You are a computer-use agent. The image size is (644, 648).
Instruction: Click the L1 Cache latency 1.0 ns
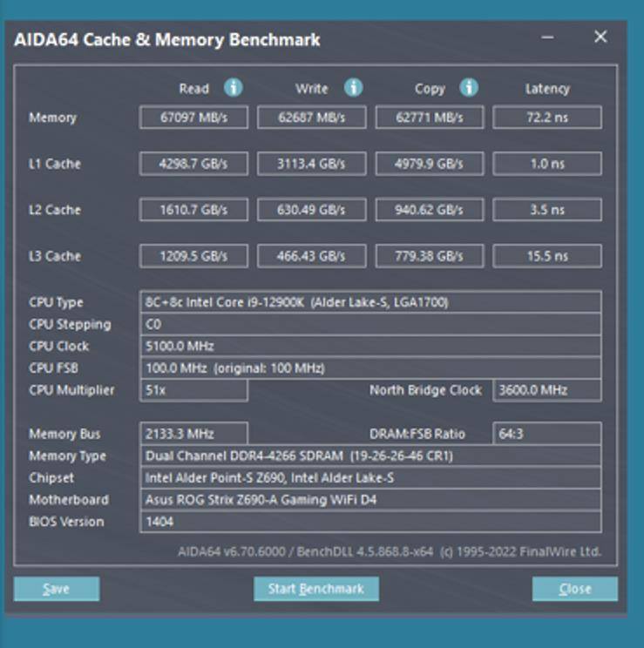click(547, 164)
